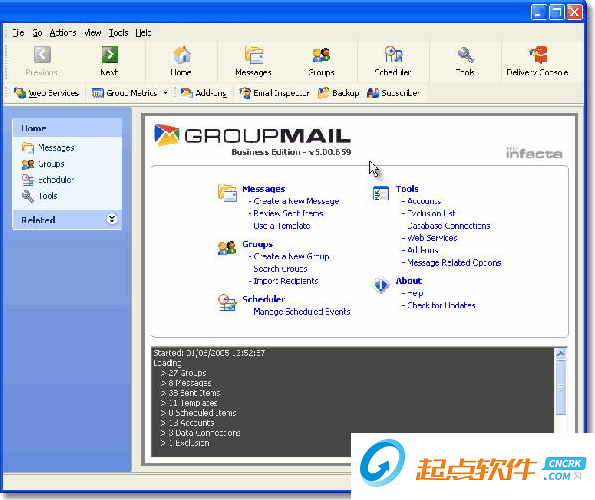
Task: Open the Subscriber toolbar item
Action: coord(394,93)
